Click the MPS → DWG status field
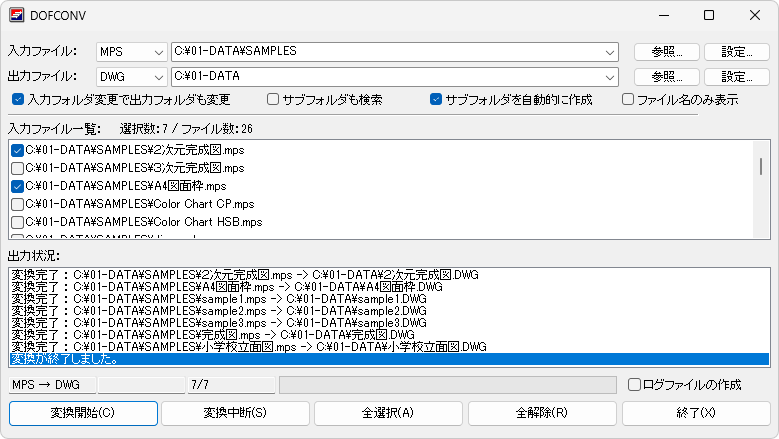This screenshot has height=439, width=779. click(52, 385)
